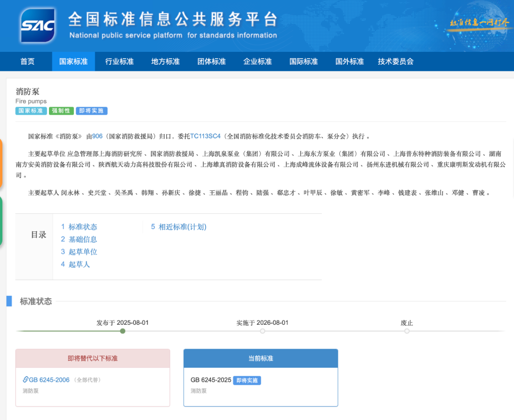514x420 pixels.
Task: Open the 技术委员会 tab
Action: click(395, 61)
